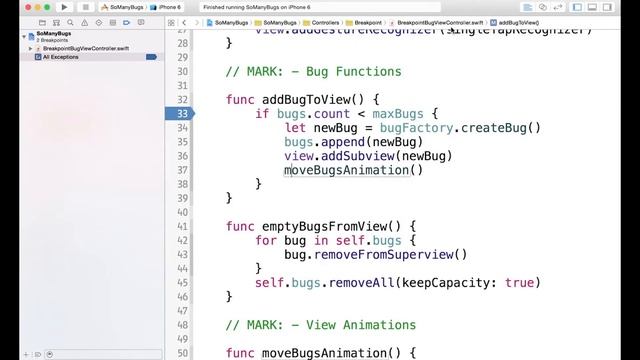Click 'removeFromSuperview()' on line 43
The image size is (640, 360).
coord(391,255)
